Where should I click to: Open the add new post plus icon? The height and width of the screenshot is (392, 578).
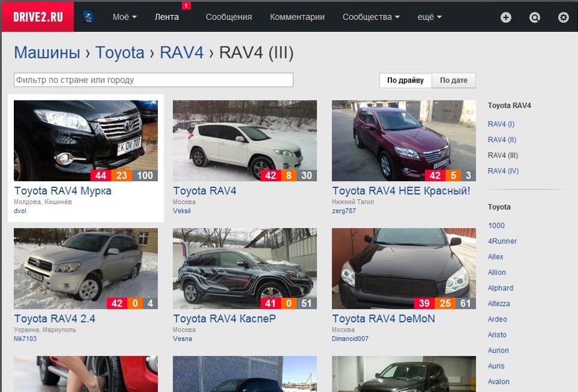tap(506, 17)
